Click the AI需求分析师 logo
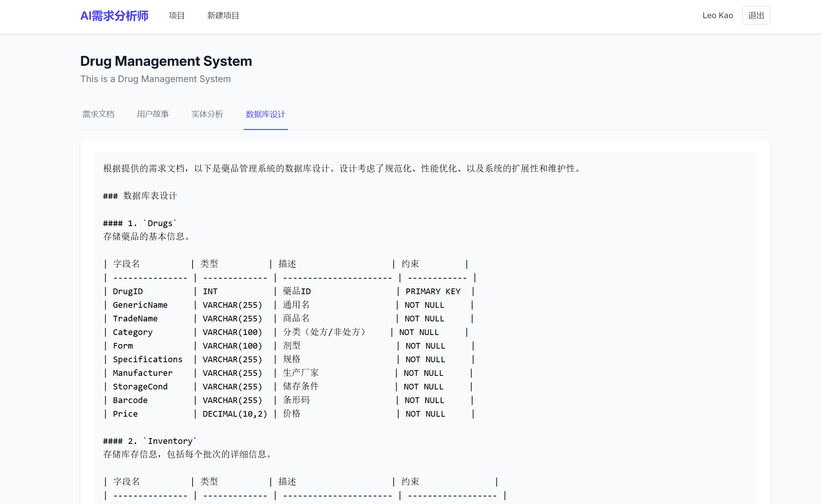 point(114,16)
